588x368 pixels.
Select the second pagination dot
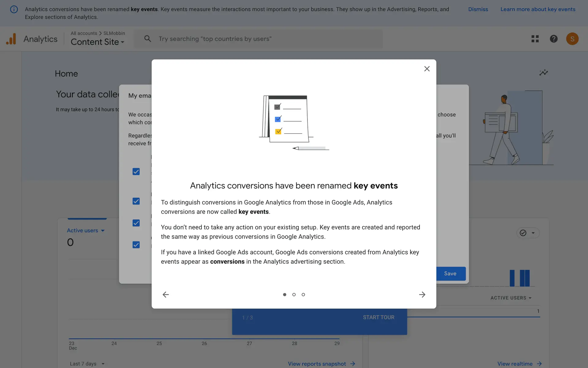(x=294, y=295)
